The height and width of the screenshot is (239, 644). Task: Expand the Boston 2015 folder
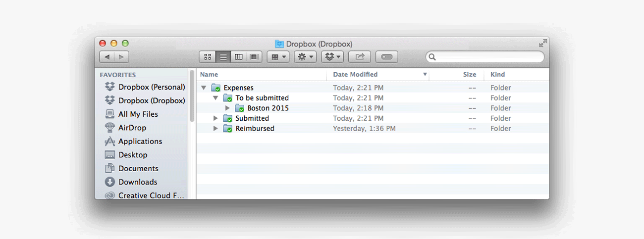tap(227, 108)
